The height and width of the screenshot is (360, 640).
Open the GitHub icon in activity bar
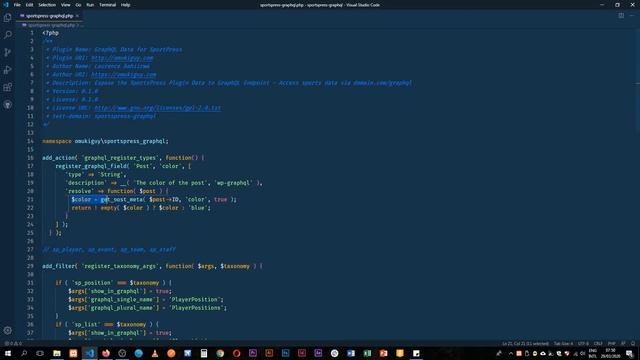(7, 104)
